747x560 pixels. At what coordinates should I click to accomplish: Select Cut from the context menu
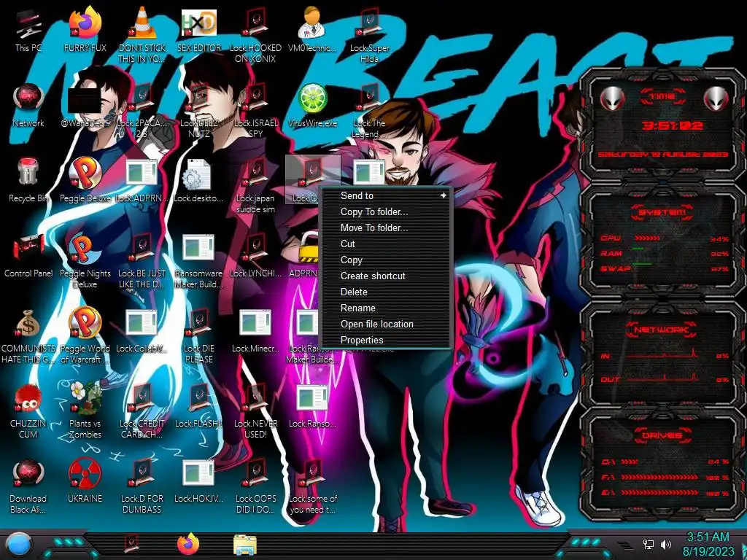387,244
